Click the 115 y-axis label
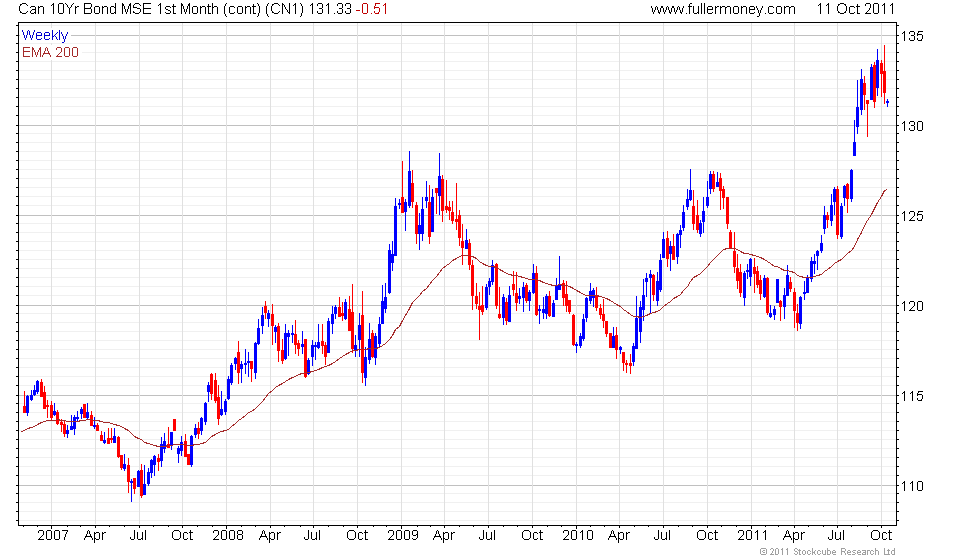The image size is (980, 560). (912, 396)
